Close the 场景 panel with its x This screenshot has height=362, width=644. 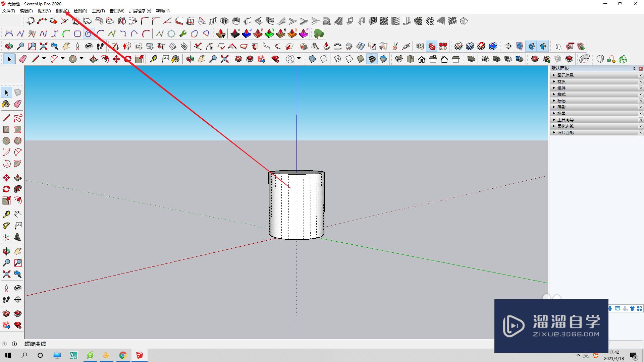click(640, 114)
